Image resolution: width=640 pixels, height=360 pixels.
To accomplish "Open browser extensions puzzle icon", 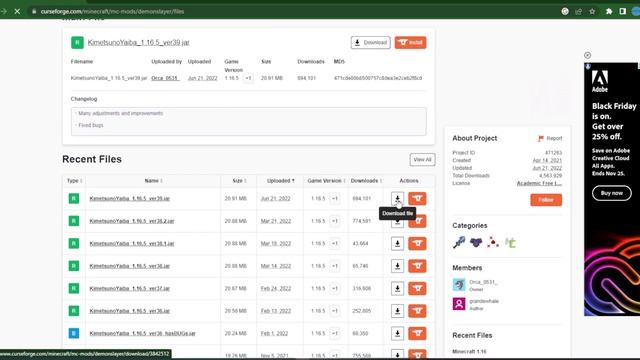I will [x=609, y=11].
